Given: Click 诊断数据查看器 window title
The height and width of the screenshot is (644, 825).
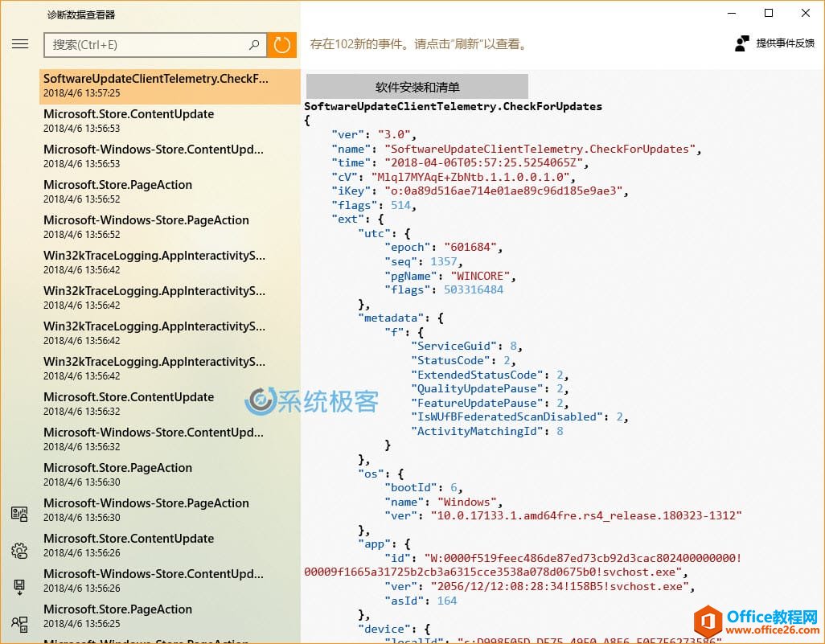Looking at the screenshot, I should point(81,14).
